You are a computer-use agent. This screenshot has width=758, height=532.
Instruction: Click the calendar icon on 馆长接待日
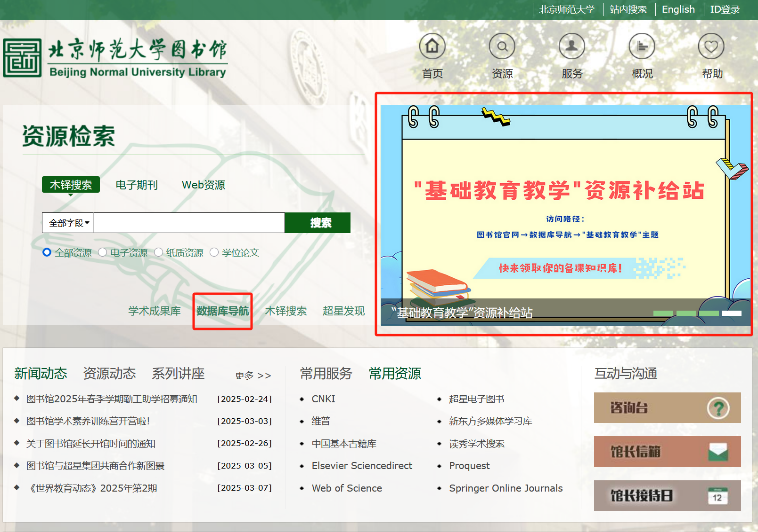(717, 496)
